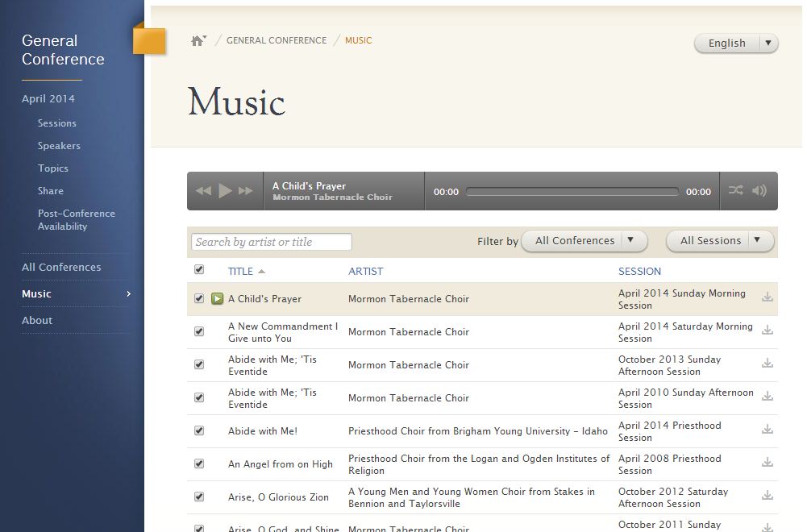Click the rewind icon in the player
Viewport: 807px width, 532px height.
[x=202, y=190]
